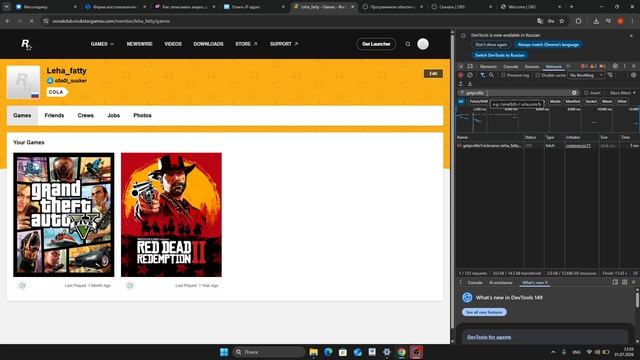The image size is (640, 360).
Task: Toggle the device toolbar icon in DevTools
Action: click(x=470, y=66)
